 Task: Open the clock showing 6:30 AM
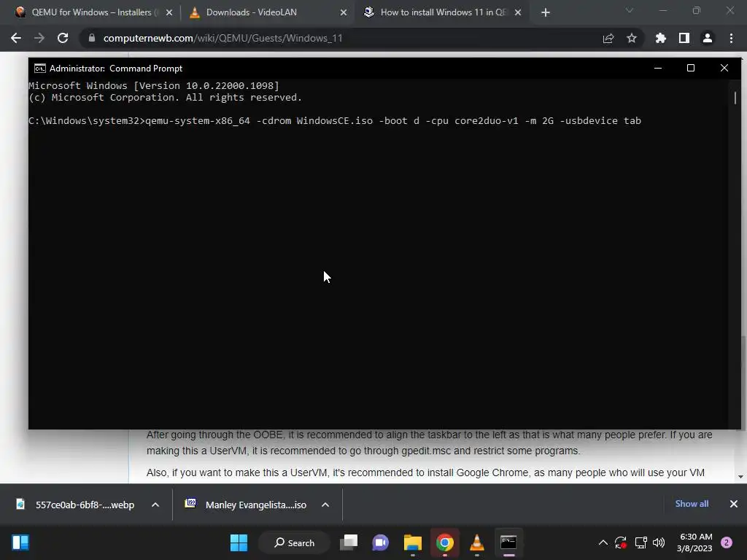694,542
